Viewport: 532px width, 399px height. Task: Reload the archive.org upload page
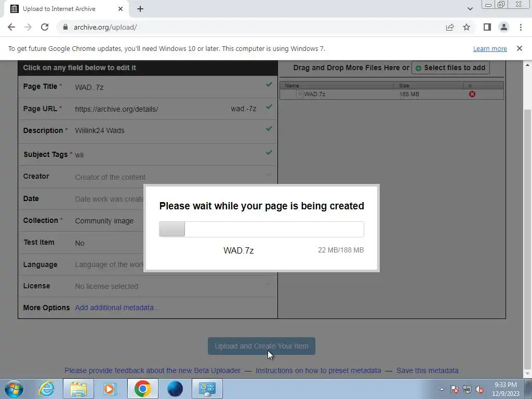point(45,27)
